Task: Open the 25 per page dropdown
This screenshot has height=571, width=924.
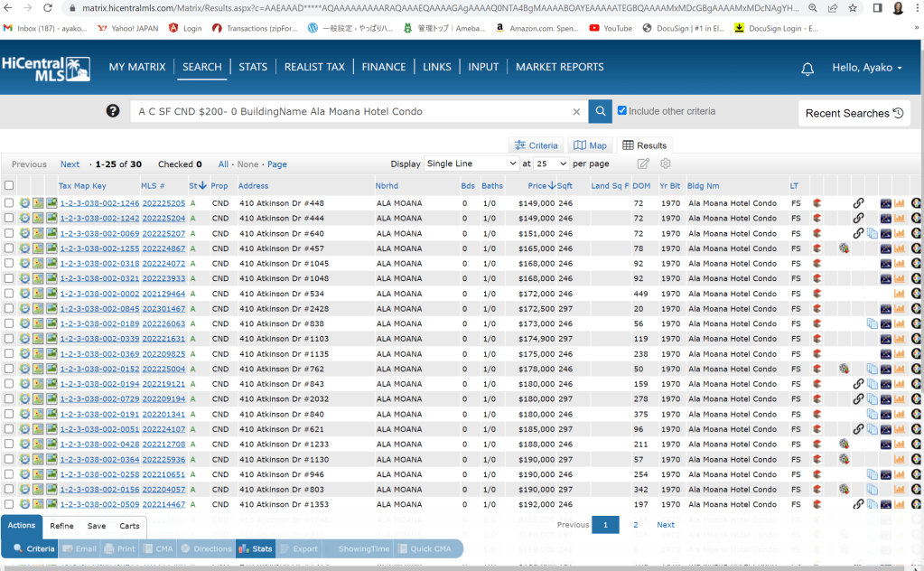Action: 551,164
